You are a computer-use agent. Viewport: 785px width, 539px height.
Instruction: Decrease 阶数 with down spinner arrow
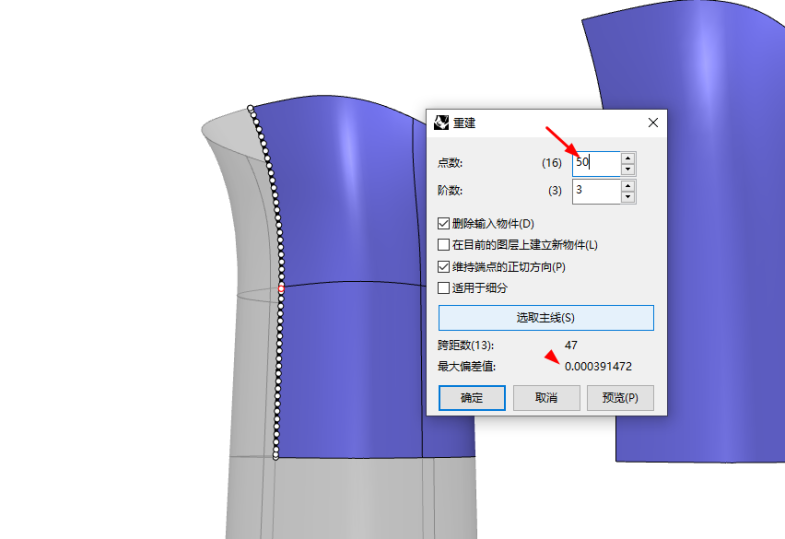click(628, 197)
